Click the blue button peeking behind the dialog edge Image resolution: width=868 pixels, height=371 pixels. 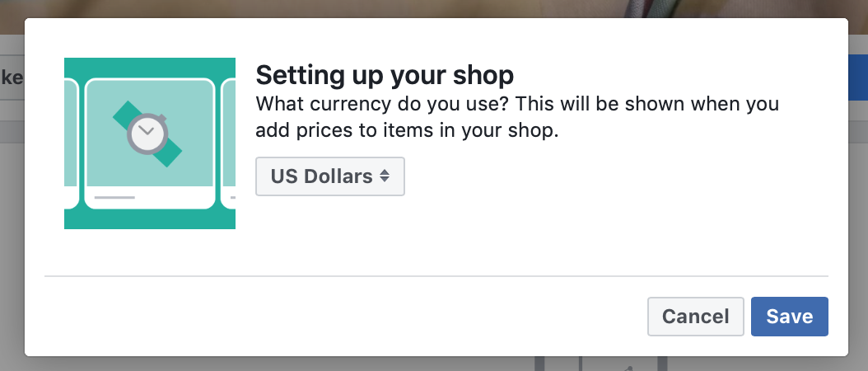857,77
